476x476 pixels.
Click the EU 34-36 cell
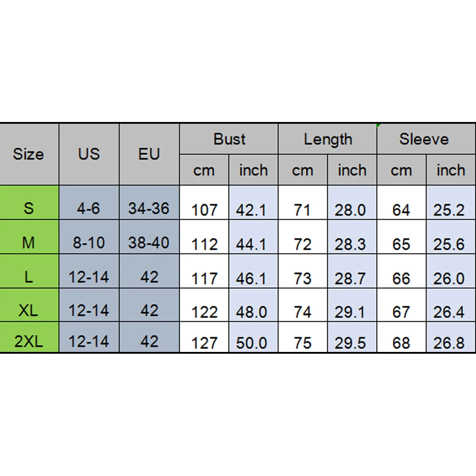click(x=149, y=202)
